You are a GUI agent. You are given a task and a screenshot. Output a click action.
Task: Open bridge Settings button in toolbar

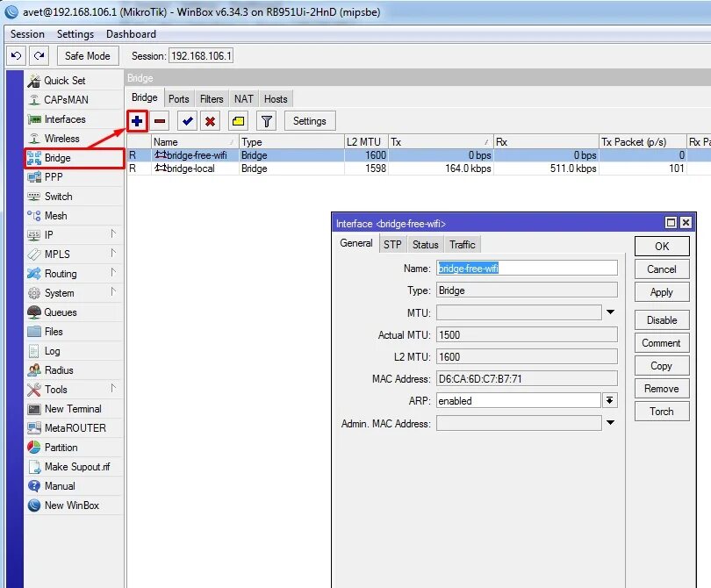pyautogui.click(x=310, y=121)
